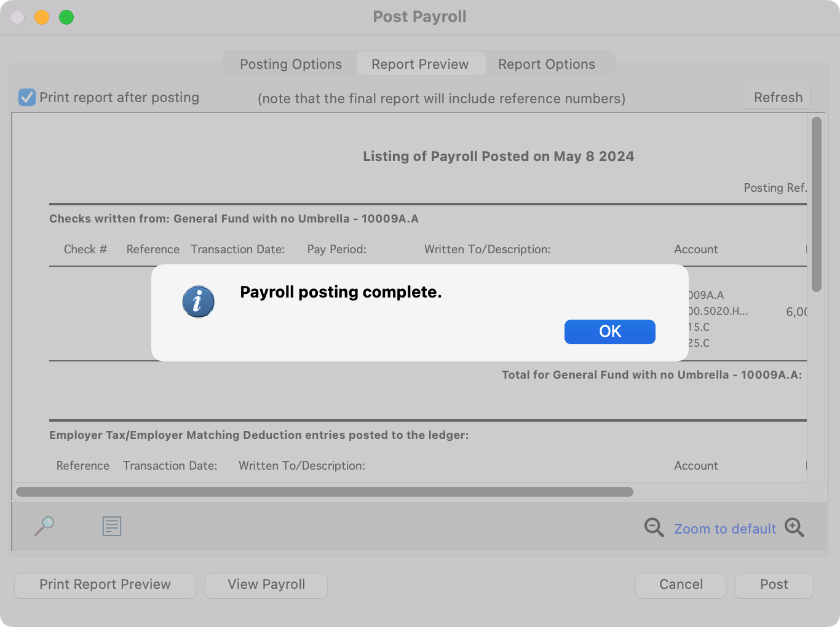The image size is (840, 627).
Task: Select the Report Preview tab
Action: coord(420,64)
